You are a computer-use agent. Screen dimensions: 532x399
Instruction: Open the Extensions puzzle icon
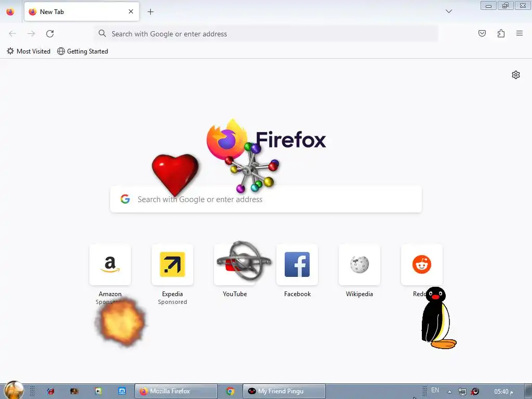[501, 33]
